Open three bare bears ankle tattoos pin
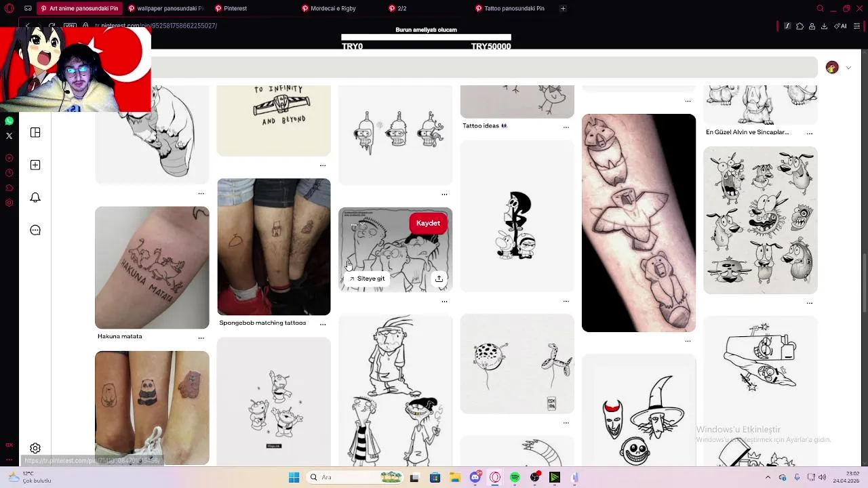Screen dimensions: 868x488 coord(152,408)
